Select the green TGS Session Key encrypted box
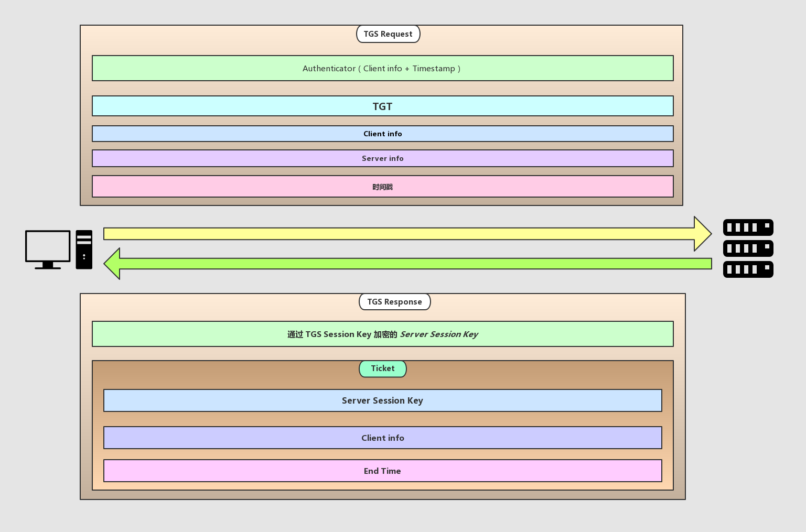The image size is (806, 532). [x=382, y=334]
